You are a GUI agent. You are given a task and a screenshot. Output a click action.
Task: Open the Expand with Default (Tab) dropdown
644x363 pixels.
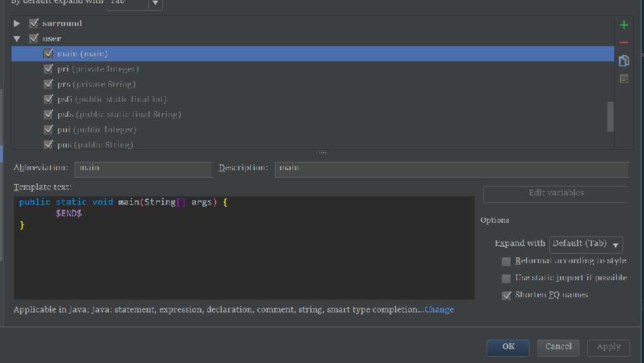pyautogui.click(x=586, y=245)
